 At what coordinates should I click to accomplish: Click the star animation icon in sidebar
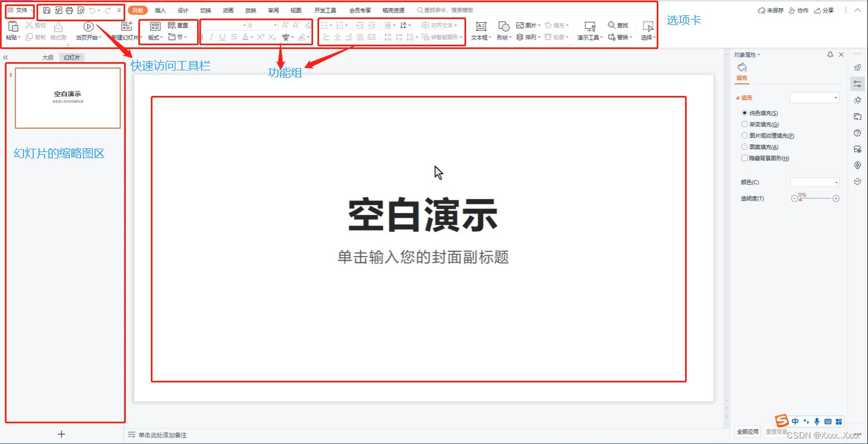858,100
